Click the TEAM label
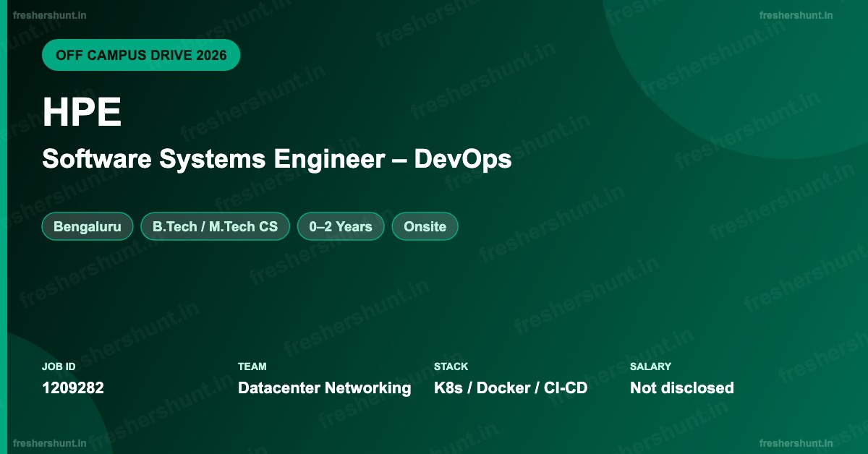The height and width of the screenshot is (454, 868). (252, 367)
